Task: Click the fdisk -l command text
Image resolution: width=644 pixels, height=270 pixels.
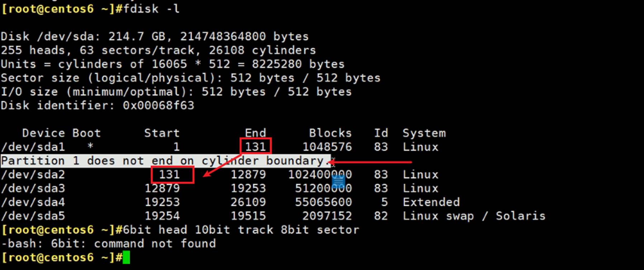Action: 151,9
